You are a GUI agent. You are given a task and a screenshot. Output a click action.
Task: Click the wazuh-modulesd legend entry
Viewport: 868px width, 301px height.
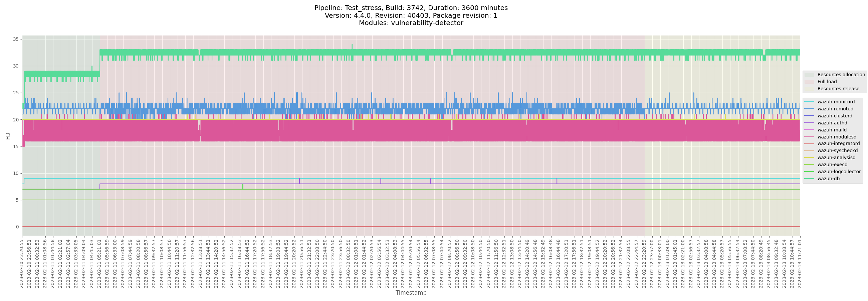click(x=836, y=137)
